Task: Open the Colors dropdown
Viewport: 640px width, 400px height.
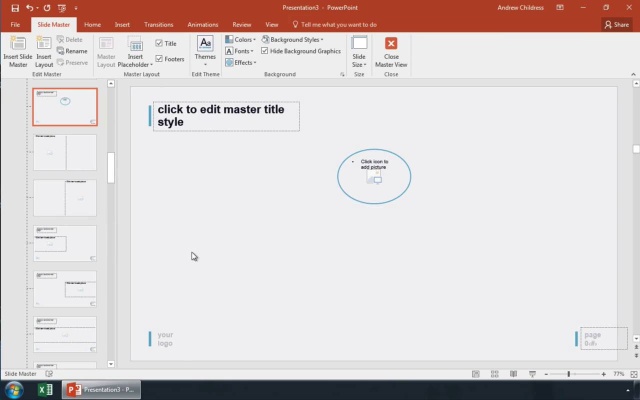Action: tap(240, 40)
